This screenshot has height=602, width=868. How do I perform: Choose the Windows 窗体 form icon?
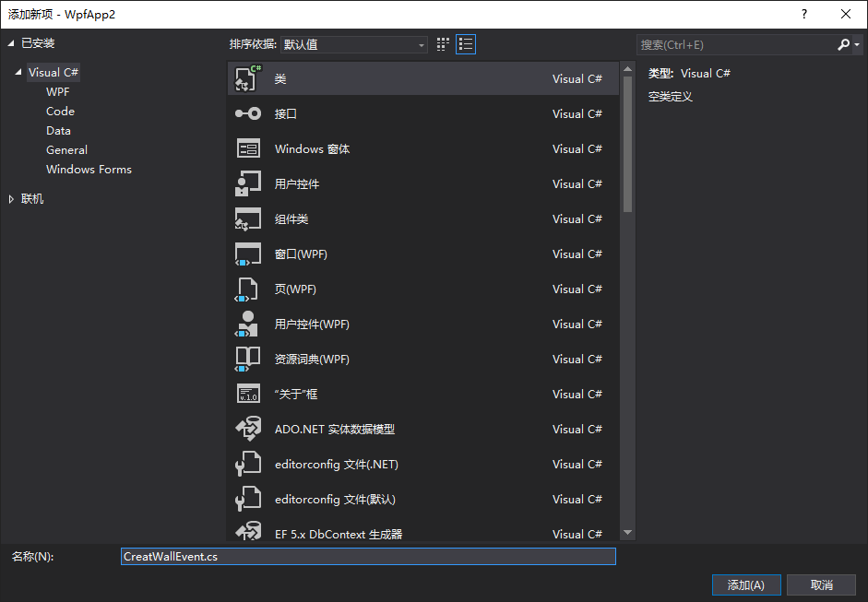(248, 148)
